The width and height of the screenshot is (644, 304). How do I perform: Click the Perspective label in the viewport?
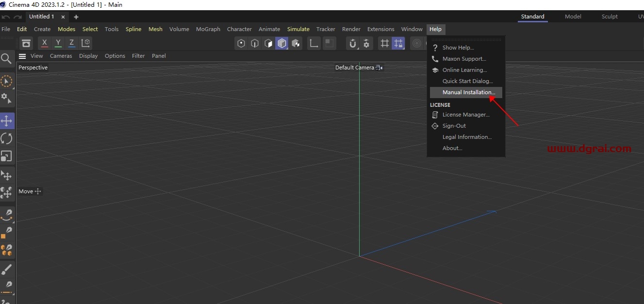[x=33, y=68]
